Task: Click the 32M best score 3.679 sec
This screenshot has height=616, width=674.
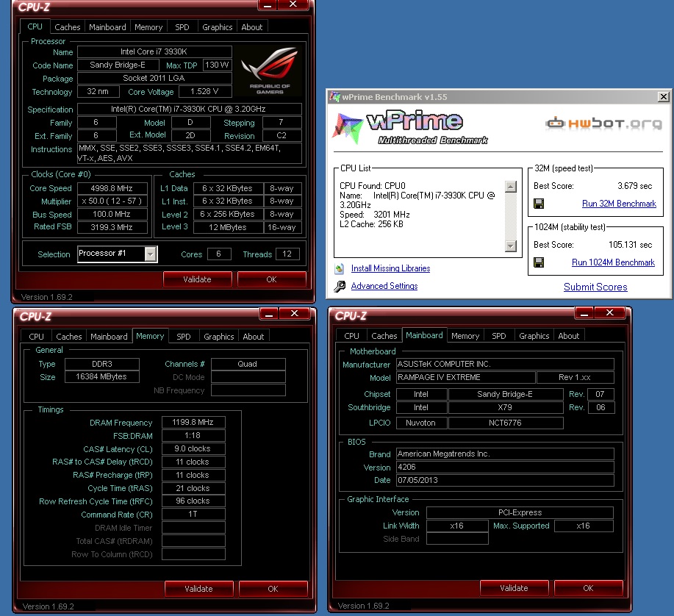Action: (x=634, y=186)
